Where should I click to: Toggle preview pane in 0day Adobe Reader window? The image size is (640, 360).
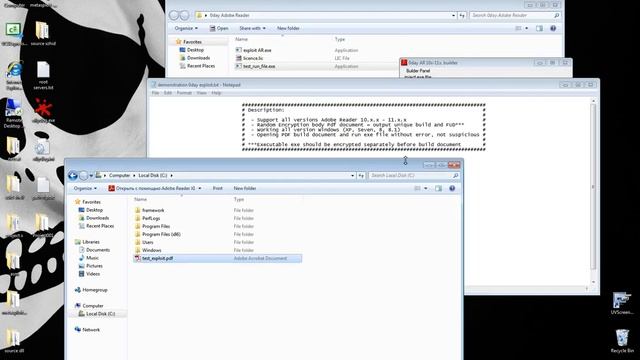point(539,28)
